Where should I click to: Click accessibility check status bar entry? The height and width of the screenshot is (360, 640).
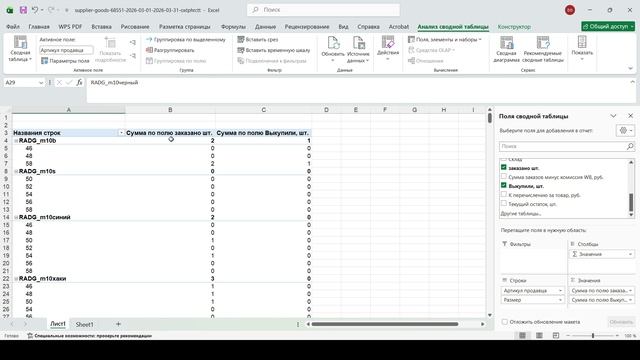pos(89,336)
